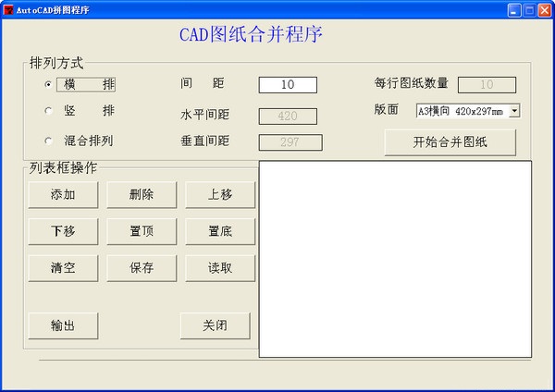Load a list with 读取
The image size is (555, 392).
click(220, 268)
